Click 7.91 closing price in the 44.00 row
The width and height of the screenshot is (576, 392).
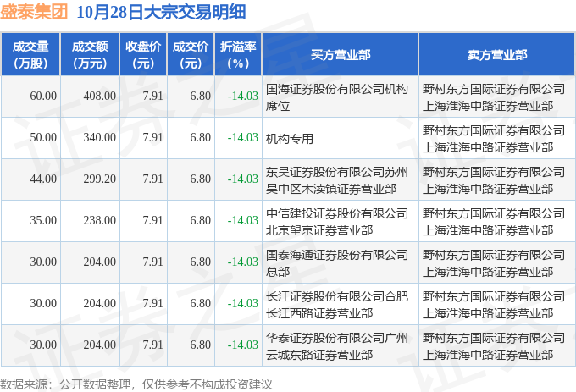[x=152, y=179]
